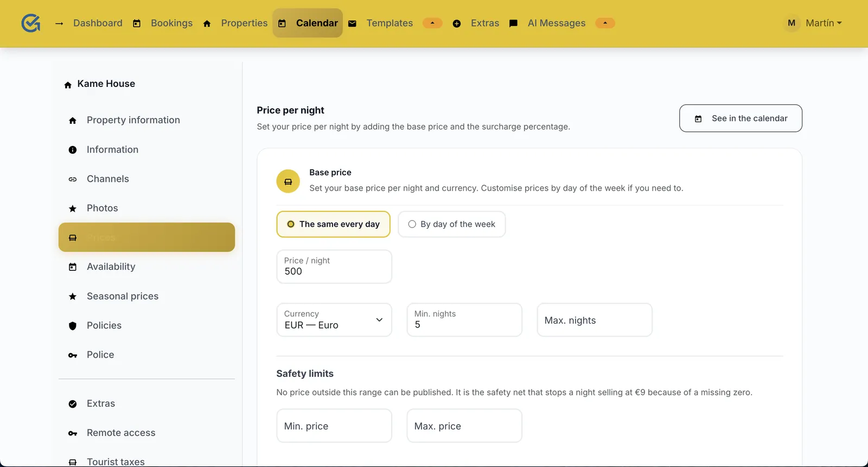This screenshot has width=868, height=467.
Task: Click the orange badge next to AI Messages
Action: [605, 23]
